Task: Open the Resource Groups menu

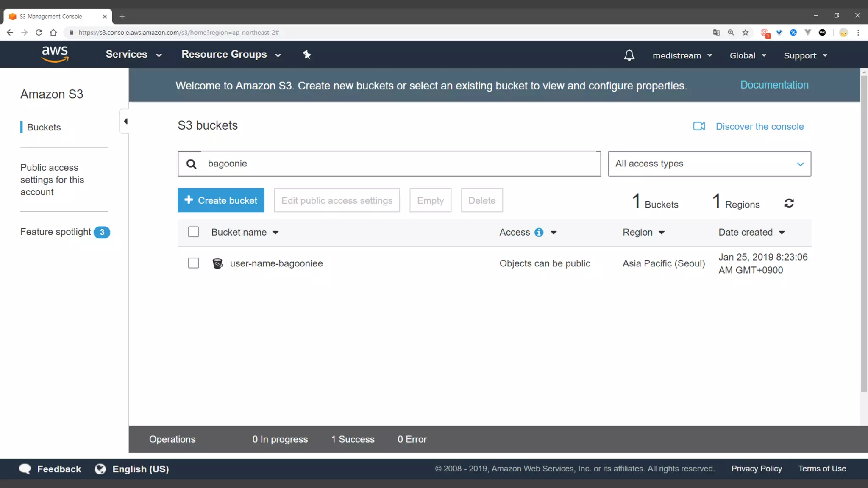Action: click(x=231, y=55)
